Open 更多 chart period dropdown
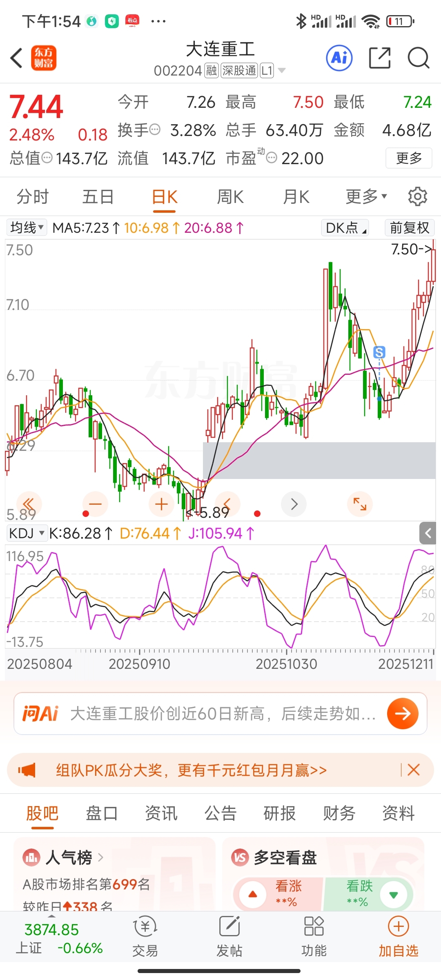 point(366,197)
